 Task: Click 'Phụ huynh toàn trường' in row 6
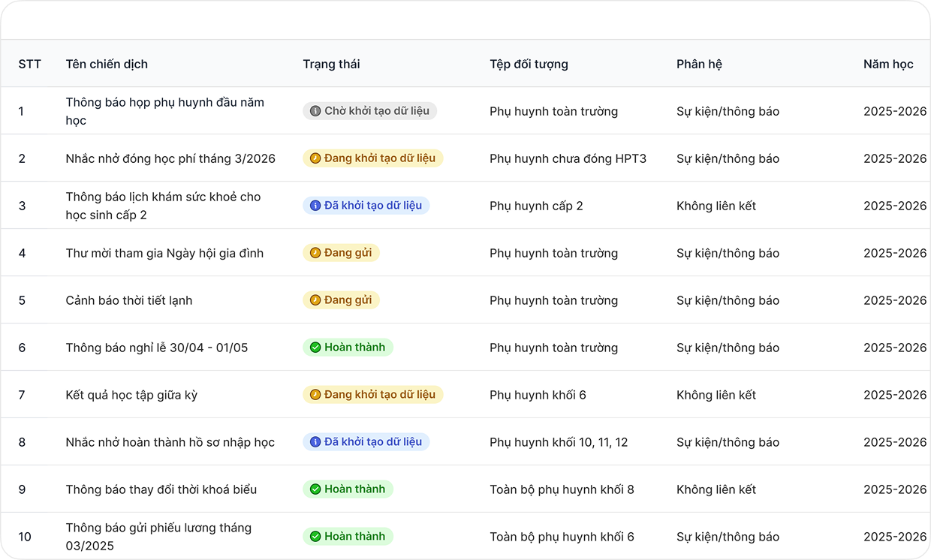(x=554, y=348)
